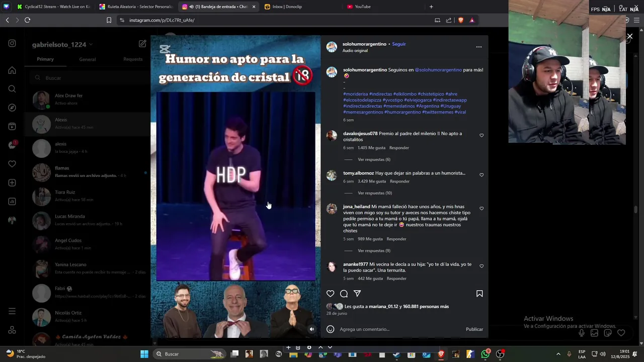Open WhatsApp from the taskbar
The image size is (644, 362).
[x=485, y=354]
